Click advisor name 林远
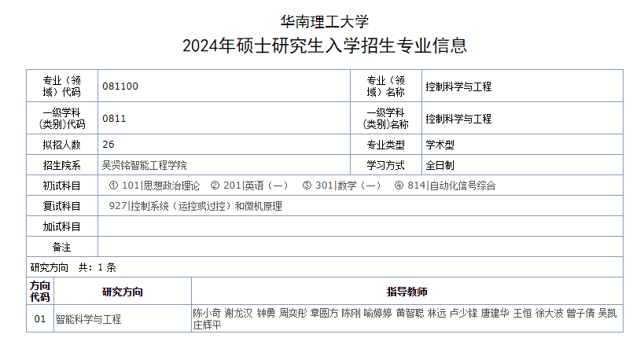644x349 pixels. pyautogui.click(x=437, y=314)
